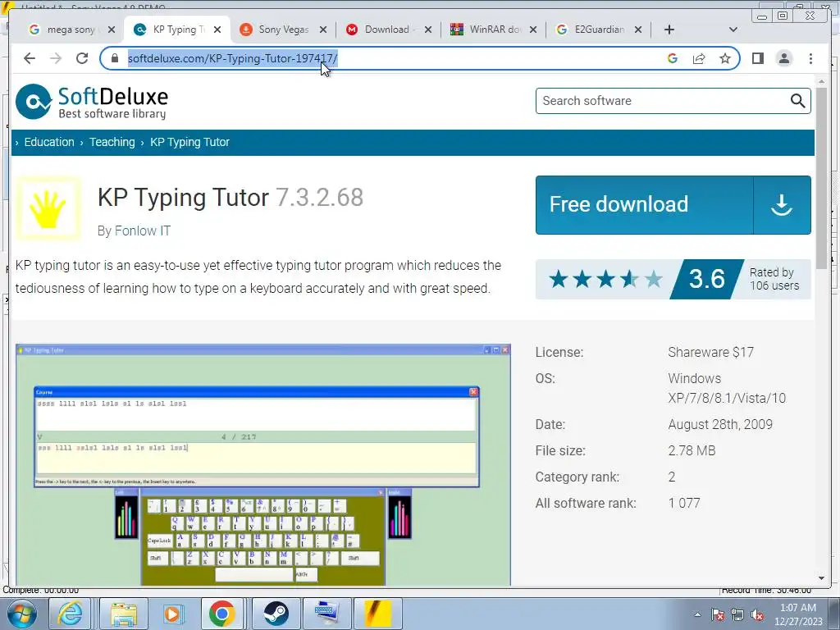Image resolution: width=840 pixels, height=630 pixels.
Task: Click the Shareware $17 license value
Action: pos(710,352)
